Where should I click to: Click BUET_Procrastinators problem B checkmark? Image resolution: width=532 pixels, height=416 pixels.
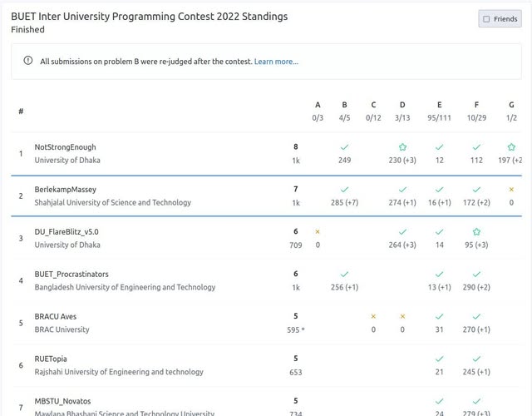[x=344, y=274]
